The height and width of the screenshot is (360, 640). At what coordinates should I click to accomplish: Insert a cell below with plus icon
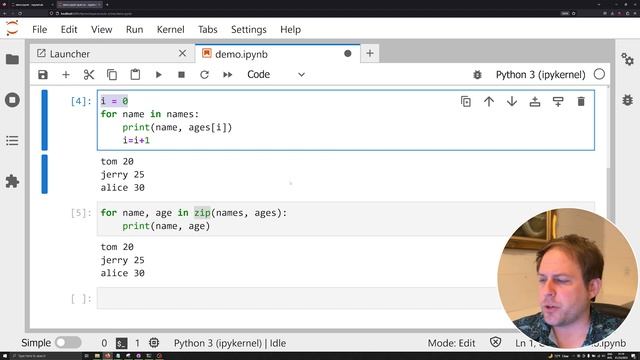[x=66, y=75]
